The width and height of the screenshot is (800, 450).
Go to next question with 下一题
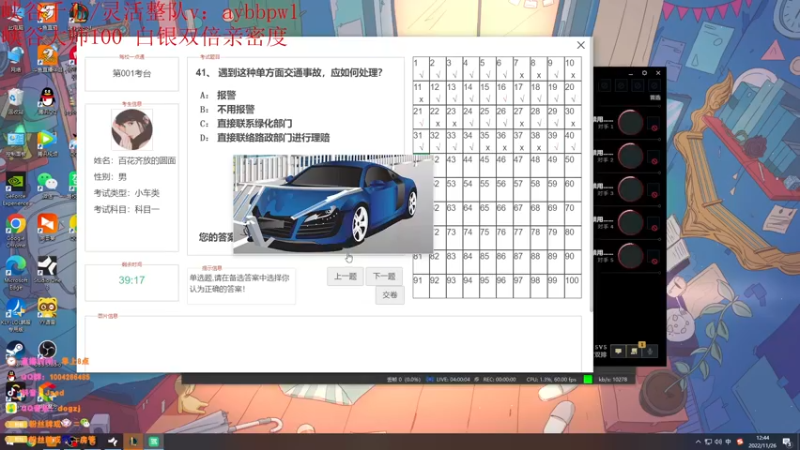tap(384, 277)
